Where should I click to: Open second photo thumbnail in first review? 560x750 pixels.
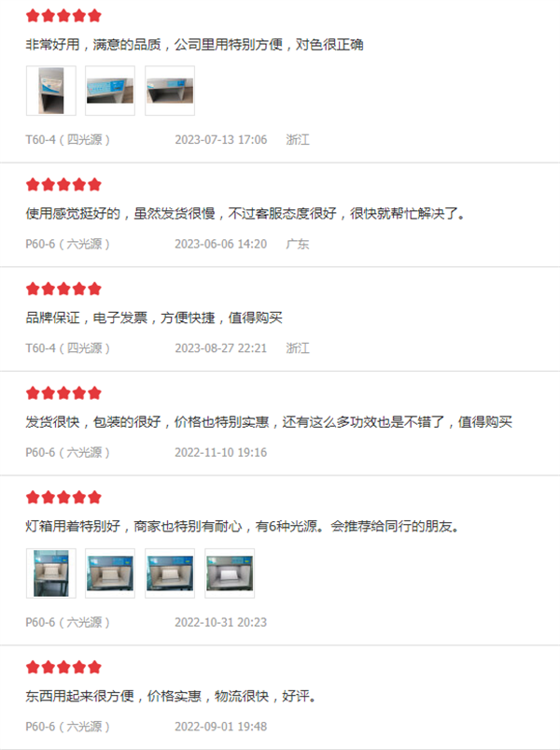click(x=110, y=91)
